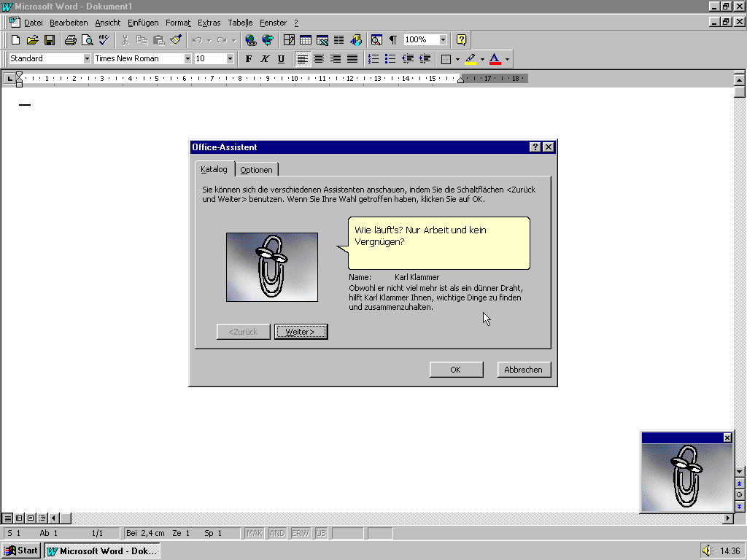Open the 100% zoom dropdown
The width and height of the screenshot is (747, 560).
pos(443,39)
